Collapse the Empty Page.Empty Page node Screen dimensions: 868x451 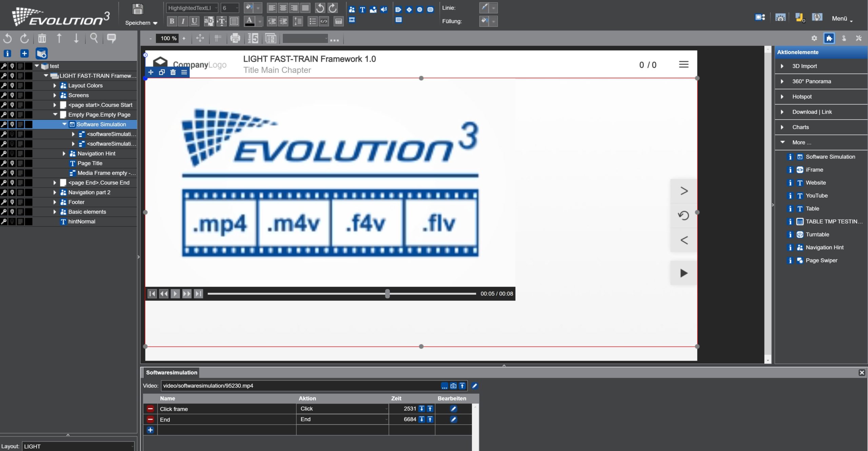[x=55, y=115]
